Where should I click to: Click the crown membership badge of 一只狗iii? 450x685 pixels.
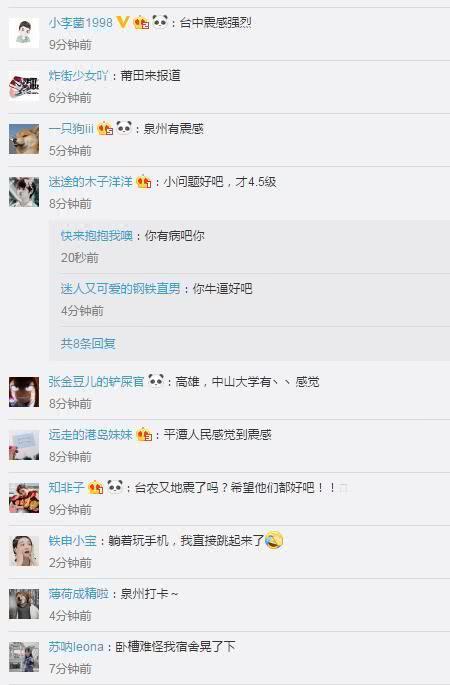[x=105, y=128]
